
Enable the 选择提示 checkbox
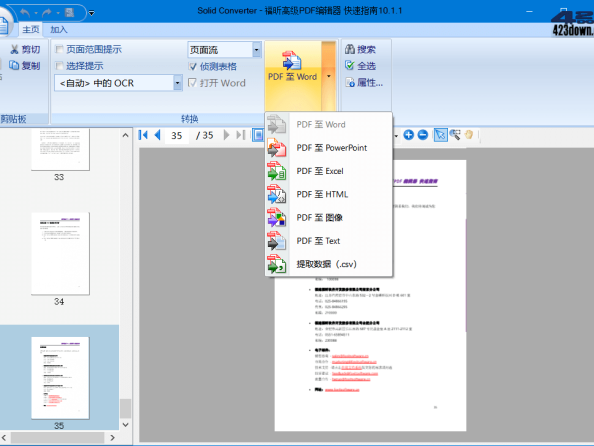point(59,66)
